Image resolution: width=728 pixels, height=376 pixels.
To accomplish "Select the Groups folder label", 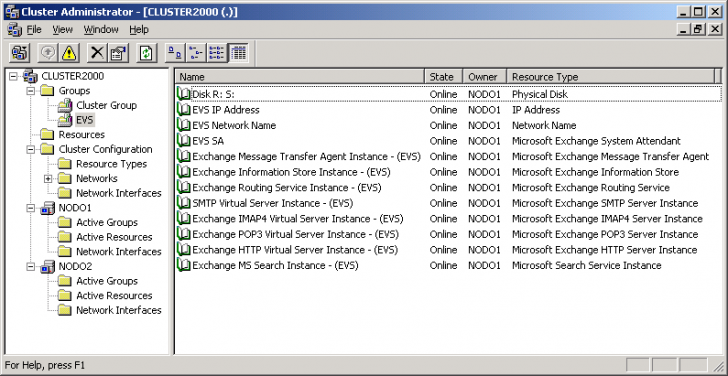I will pos(74,91).
